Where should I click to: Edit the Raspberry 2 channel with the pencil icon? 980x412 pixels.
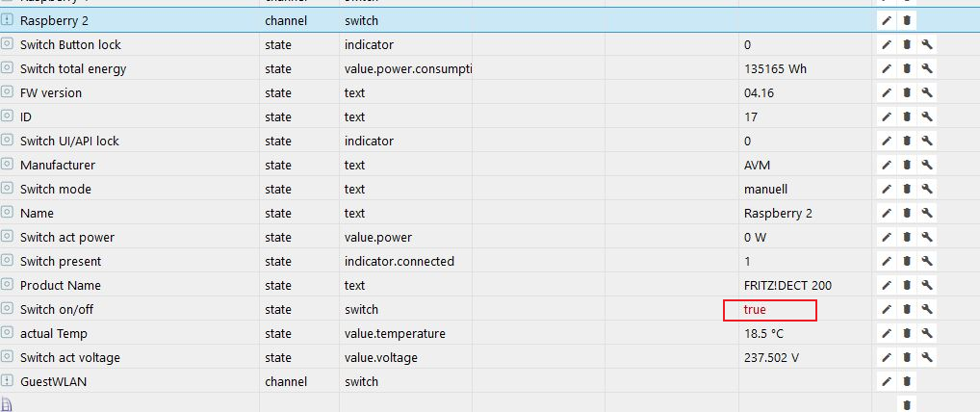click(887, 20)
